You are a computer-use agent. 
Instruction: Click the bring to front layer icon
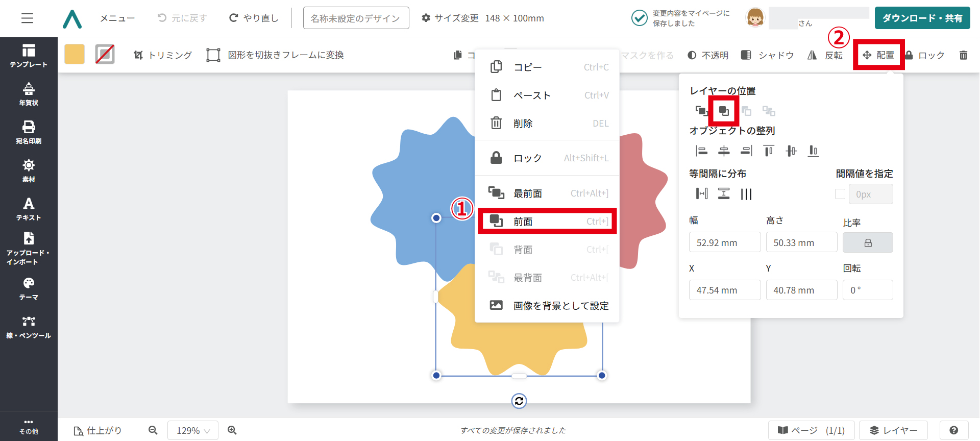pyautogui.click(x=701, y=111)
